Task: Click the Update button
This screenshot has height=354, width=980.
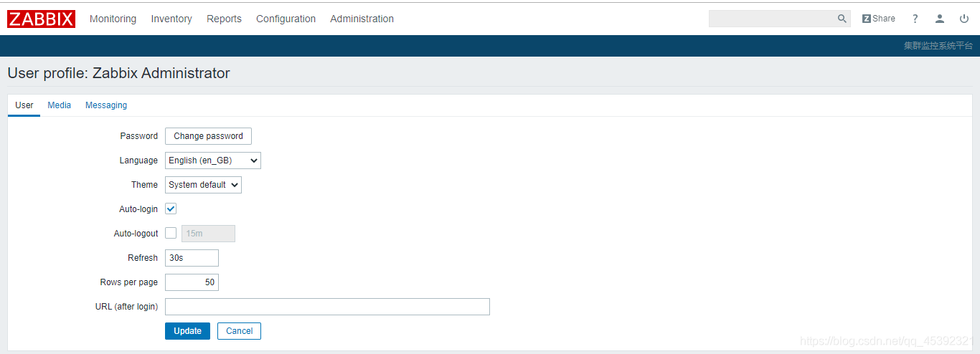Action: coord(187,331)
